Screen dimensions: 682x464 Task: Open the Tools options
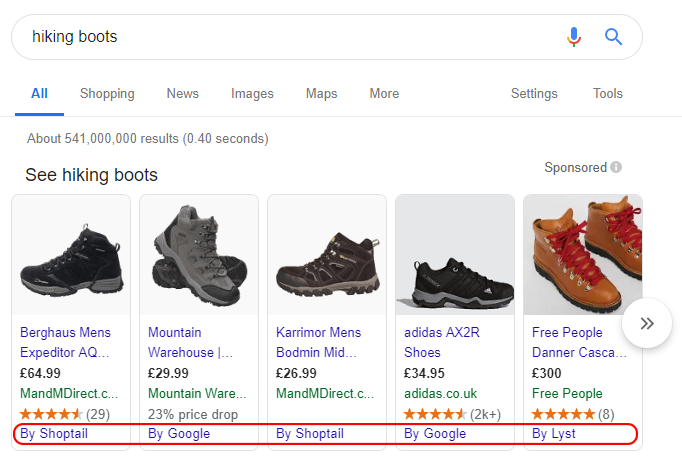click(x=608, y=93)
